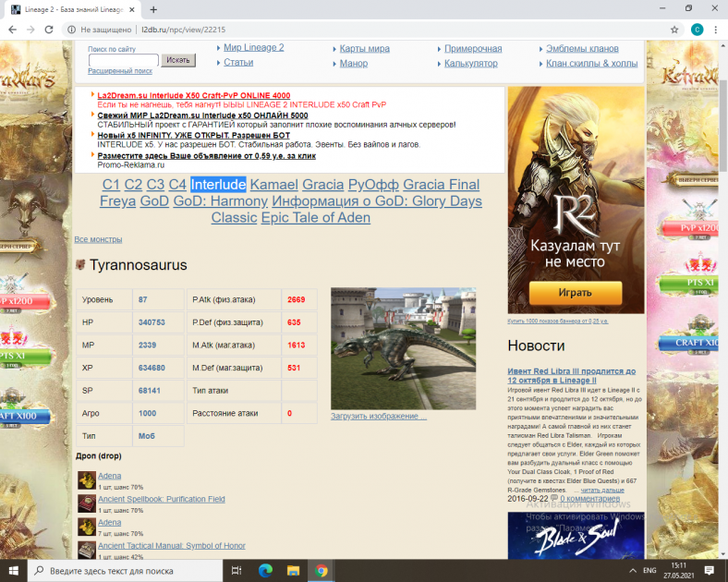The image size is (728, 582).
Task: Click the Искать search button
Action: pos(178,60)
